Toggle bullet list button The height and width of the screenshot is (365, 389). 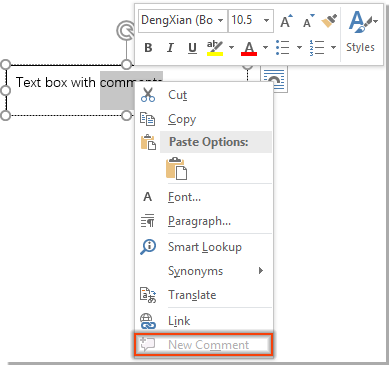click(283, 48)
